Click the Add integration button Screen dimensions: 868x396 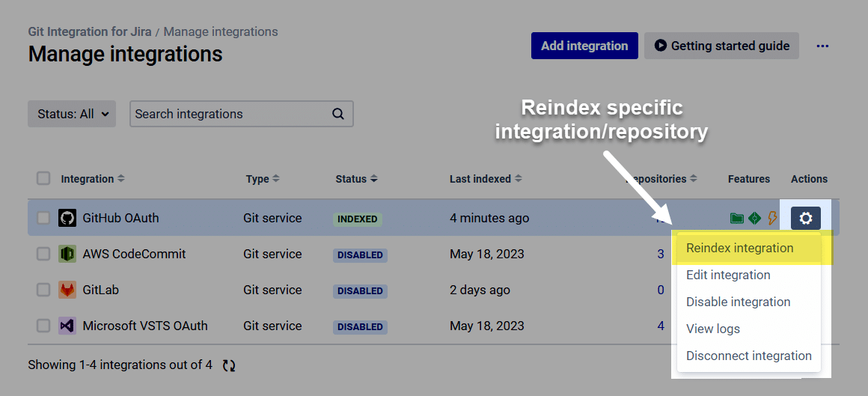[584, 46]
